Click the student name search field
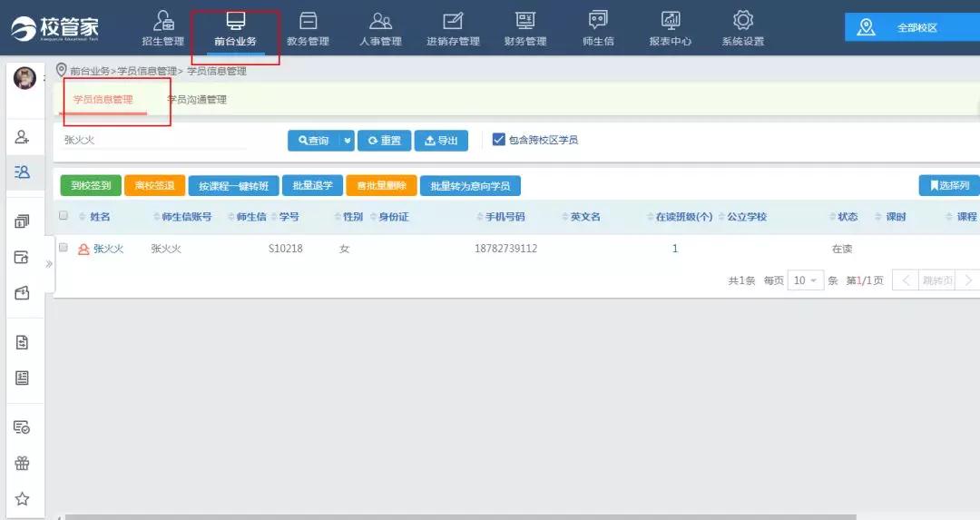This screenshot has height=520, width=980. coord(141,141)
